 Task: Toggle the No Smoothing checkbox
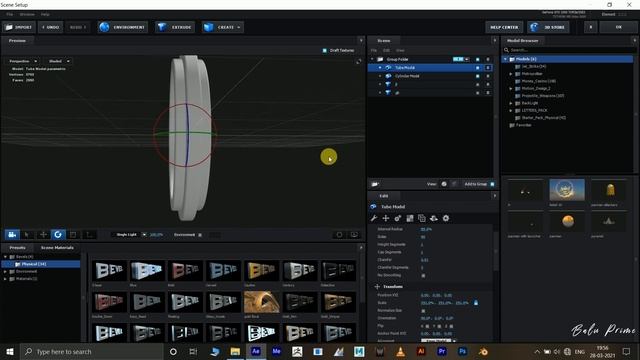[x=423, y=276]
